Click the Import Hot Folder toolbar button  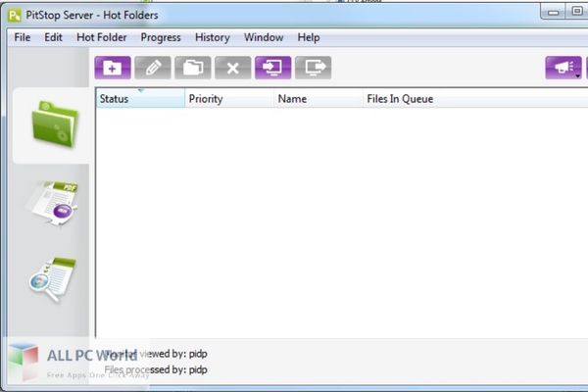[273, 68]
